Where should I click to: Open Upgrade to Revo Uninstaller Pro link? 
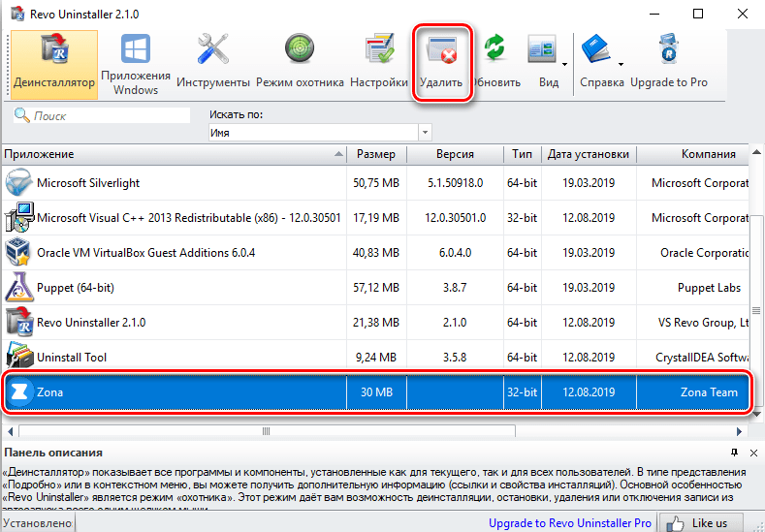[570, 523]
